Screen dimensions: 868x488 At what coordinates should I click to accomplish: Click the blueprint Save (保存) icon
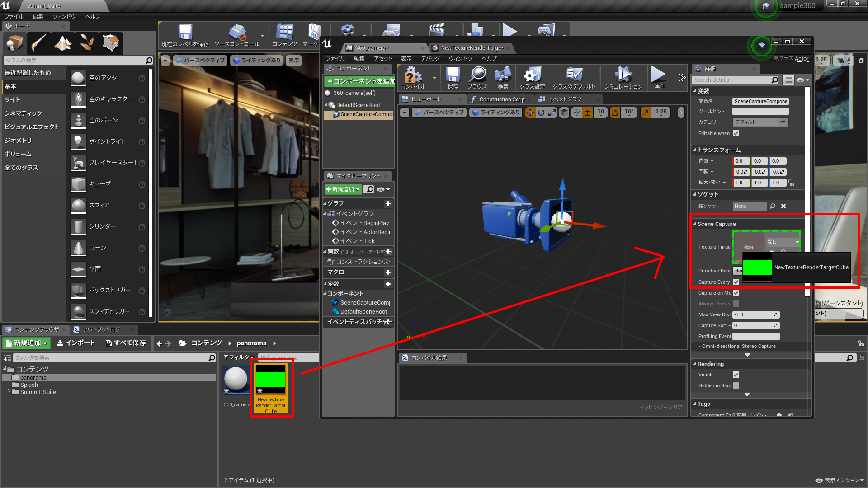(453, 77)
